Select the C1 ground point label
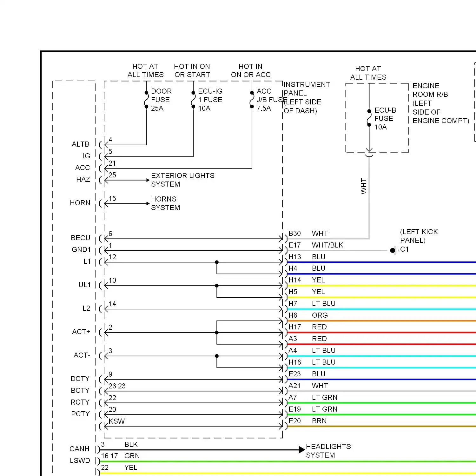This screenshot has width=476, height=476. tap(404, 249)
